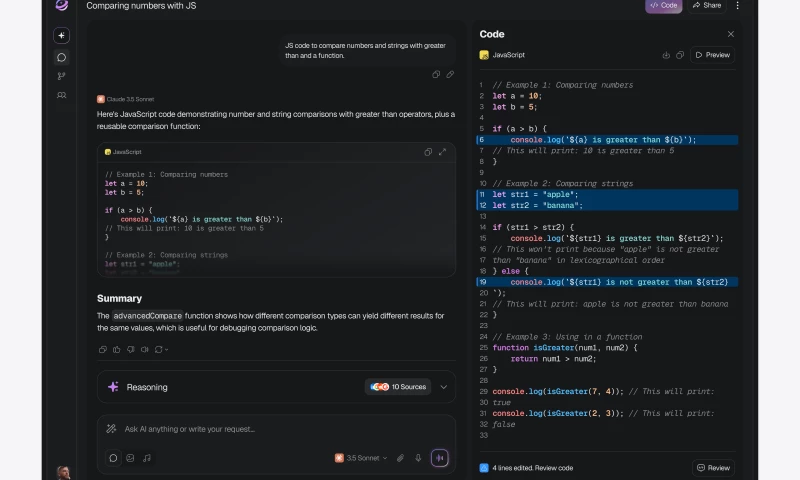Viewport: 800px width, 480px height.
Task: Give the response a thumbs up
Action: point(116,349)
